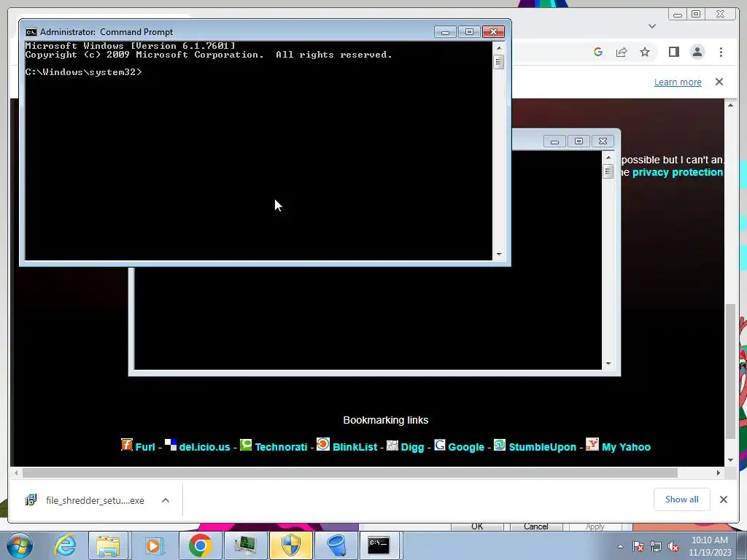
Task: Open the Google bookmarking link
Action: pyautogui.click(x=466, y=447)
